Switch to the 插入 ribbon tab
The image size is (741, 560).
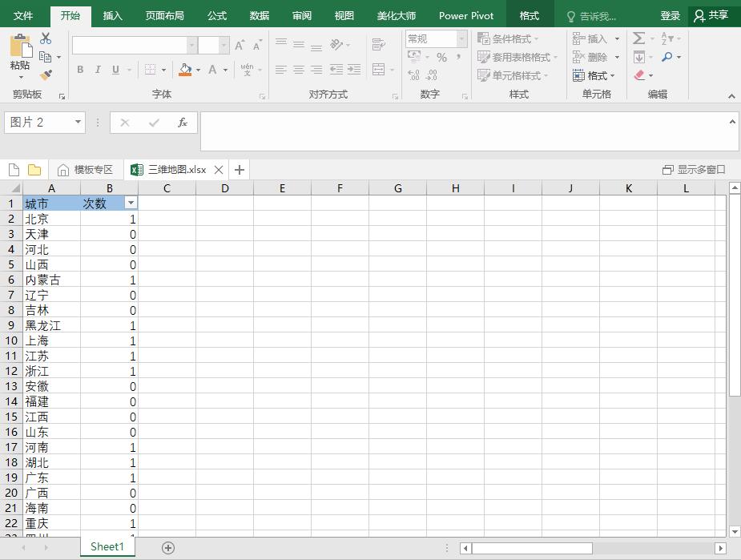point(113,15)
